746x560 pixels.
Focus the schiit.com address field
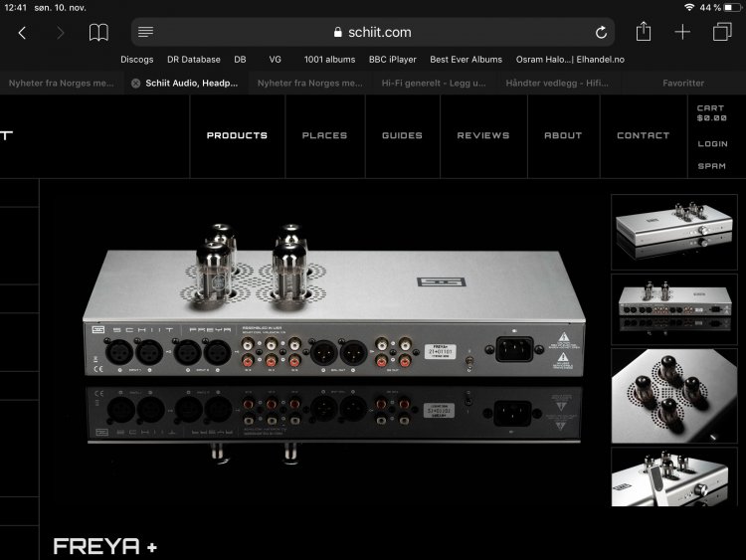click(373, 33)
